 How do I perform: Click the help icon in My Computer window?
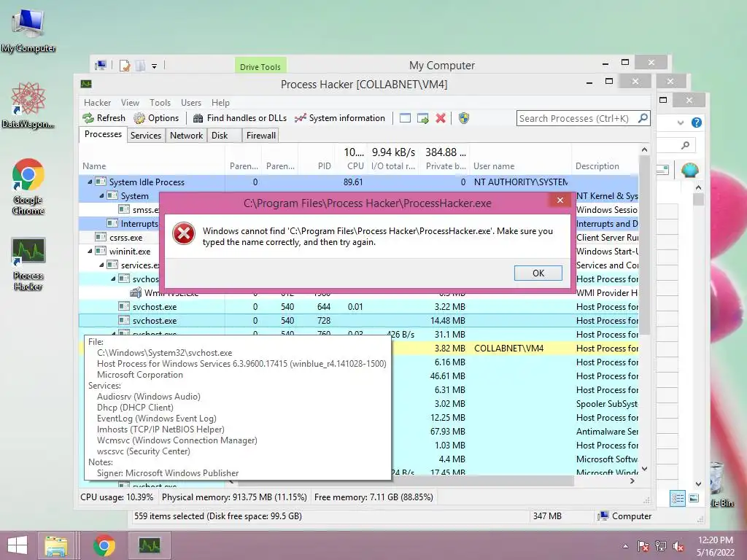[697, 122]
